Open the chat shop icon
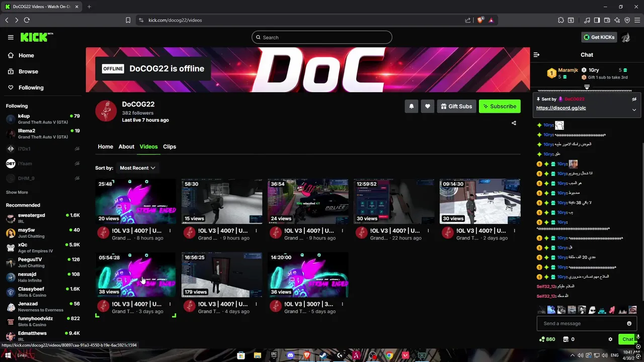The width and height of the screenshot is (644, 362). coord(566,339)
